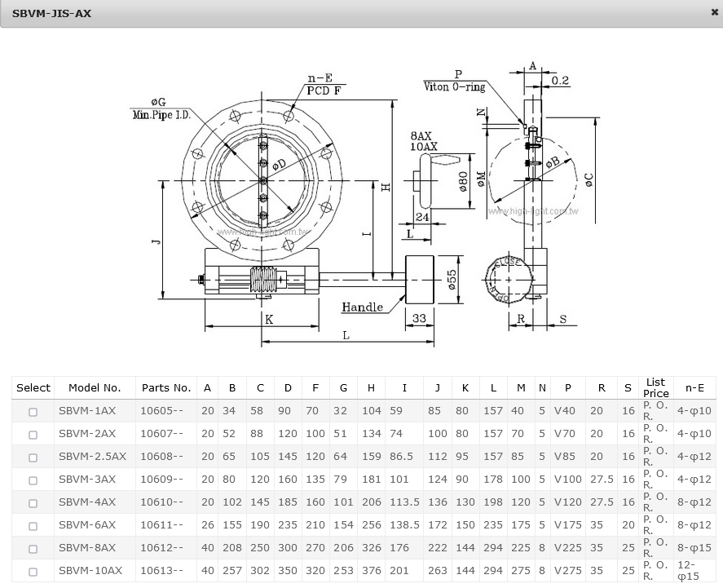Toggle the SBVM-8AX checkbox
The width and height of the screenshot is (723, 588).
click(x=33, y=549)
